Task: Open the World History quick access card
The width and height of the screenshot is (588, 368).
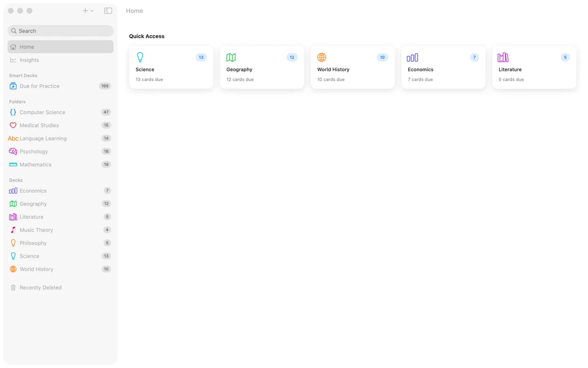Action: [x=353, y=67]
